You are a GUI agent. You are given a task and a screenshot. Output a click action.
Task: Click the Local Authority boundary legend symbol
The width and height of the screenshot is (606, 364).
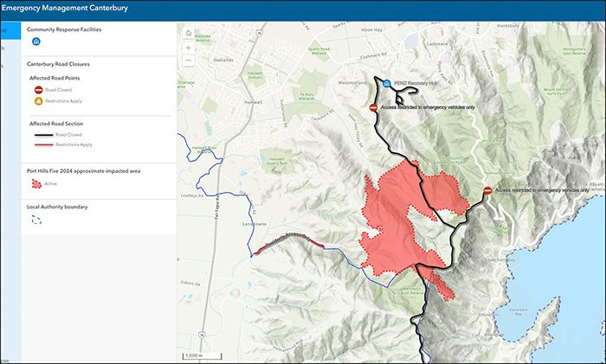click(36, 220)
